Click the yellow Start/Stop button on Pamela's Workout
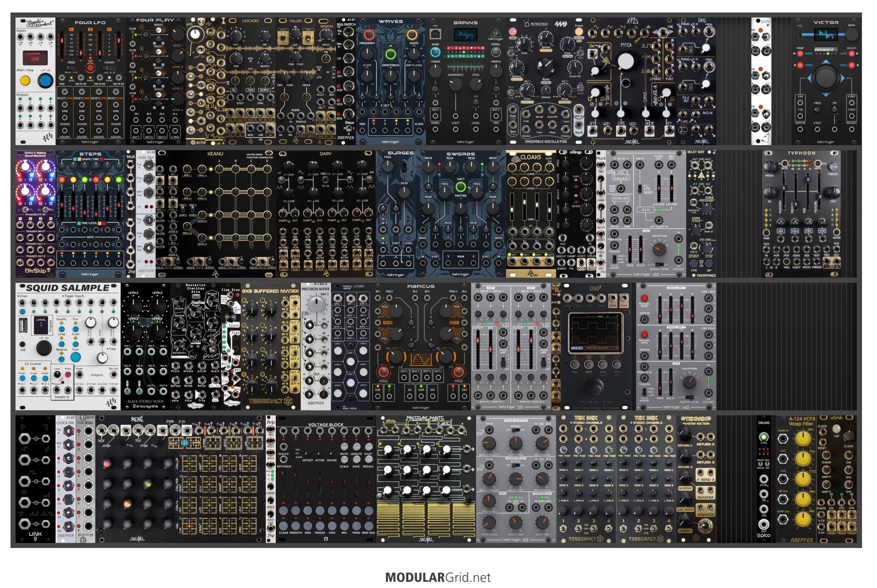Image resolution: width=877 pixels, height=588 pixels. [x=25, y=81]
